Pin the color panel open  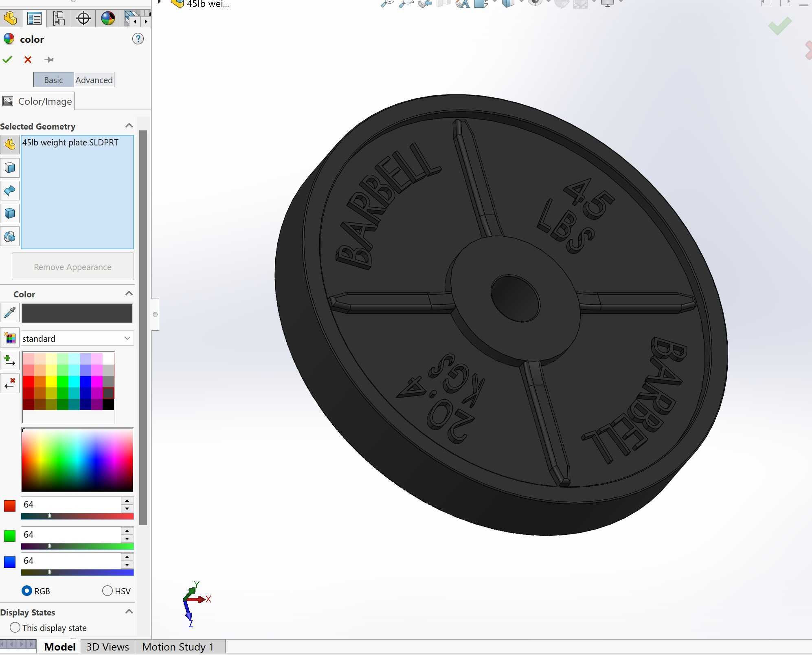[x=49, y=60]
